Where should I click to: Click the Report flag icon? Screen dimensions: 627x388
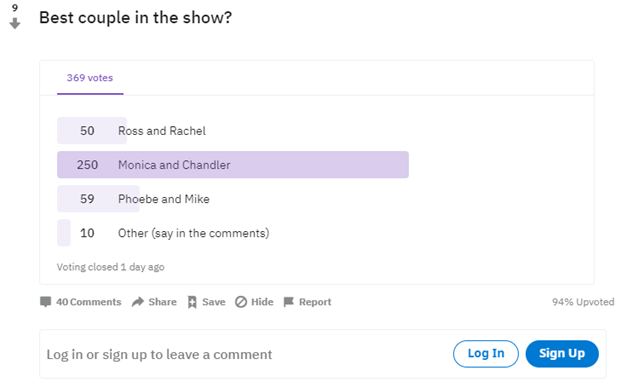coord(288,302)
